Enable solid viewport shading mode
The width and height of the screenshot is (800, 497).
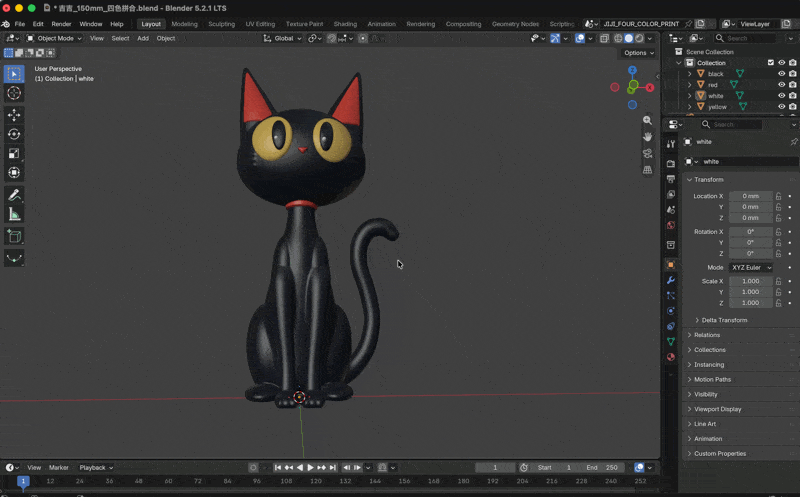[629, 38]
